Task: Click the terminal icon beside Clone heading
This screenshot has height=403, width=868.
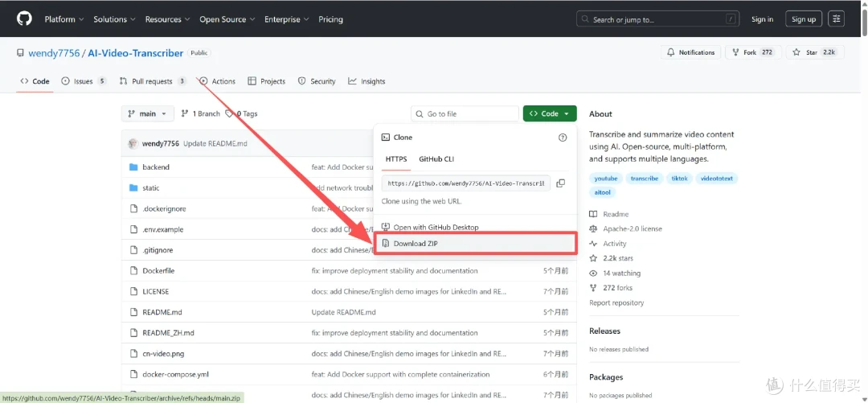Action: click(386, 138)
